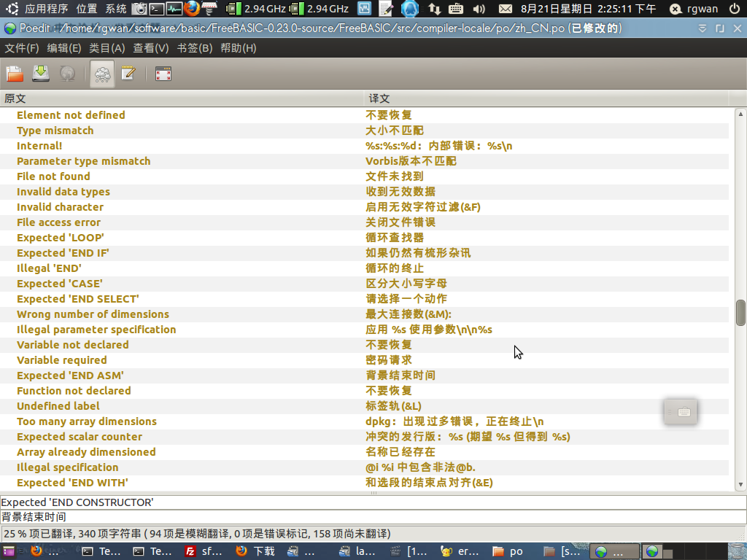
Task: Switch to the 下载 Firefox taskbar window
Action: point(256,551)
